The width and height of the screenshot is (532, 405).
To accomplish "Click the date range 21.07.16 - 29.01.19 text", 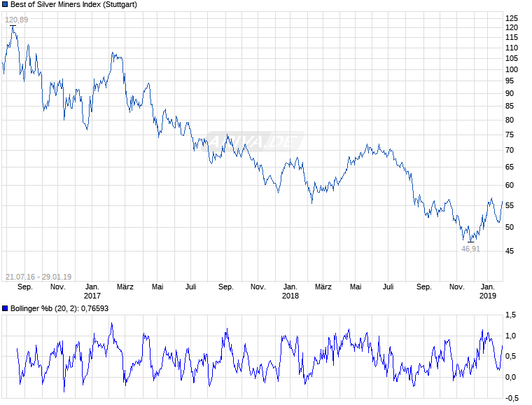I will pyautogui.click(x=38, y=277).
